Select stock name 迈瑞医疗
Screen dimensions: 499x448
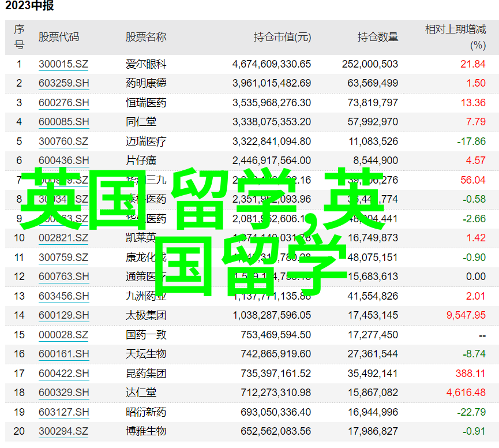(x=146, y=141)
